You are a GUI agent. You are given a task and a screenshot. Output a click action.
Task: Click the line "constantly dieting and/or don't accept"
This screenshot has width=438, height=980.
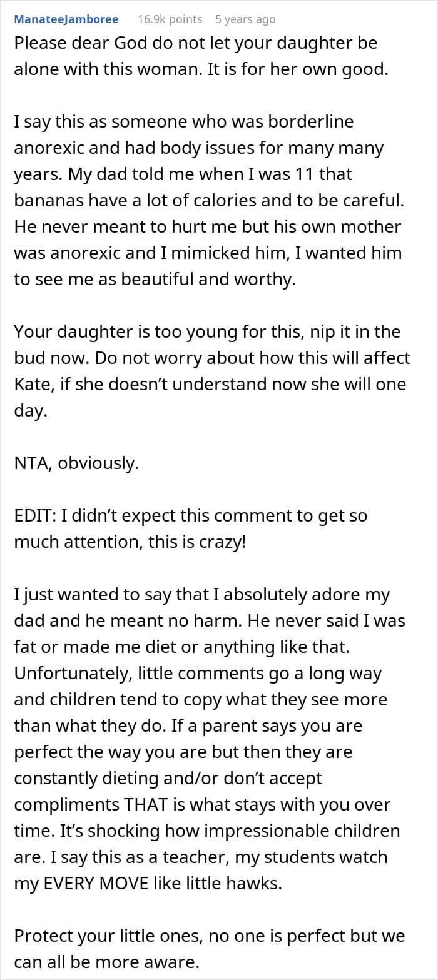point(168,778)
